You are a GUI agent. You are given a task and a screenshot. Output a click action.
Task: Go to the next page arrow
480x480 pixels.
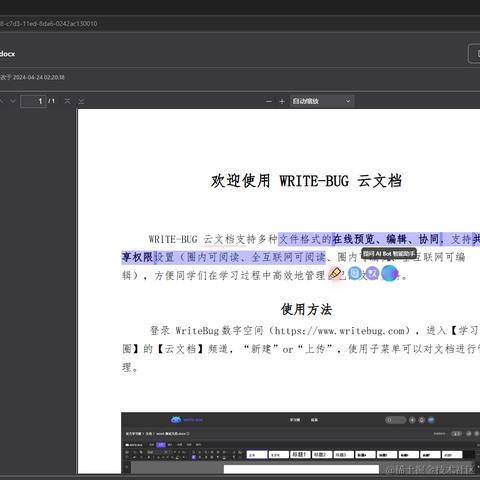pos(13,101)
